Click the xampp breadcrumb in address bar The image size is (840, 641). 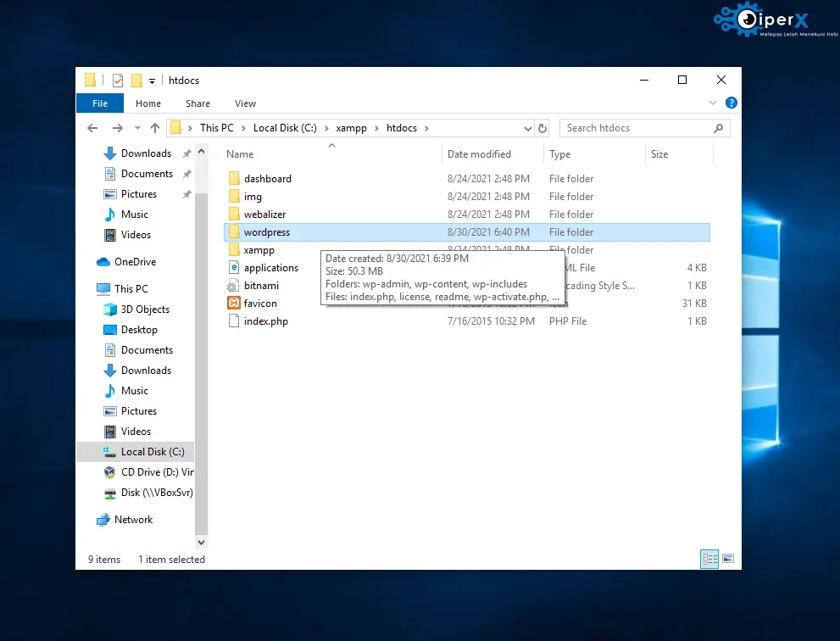(x=351, y=128)
